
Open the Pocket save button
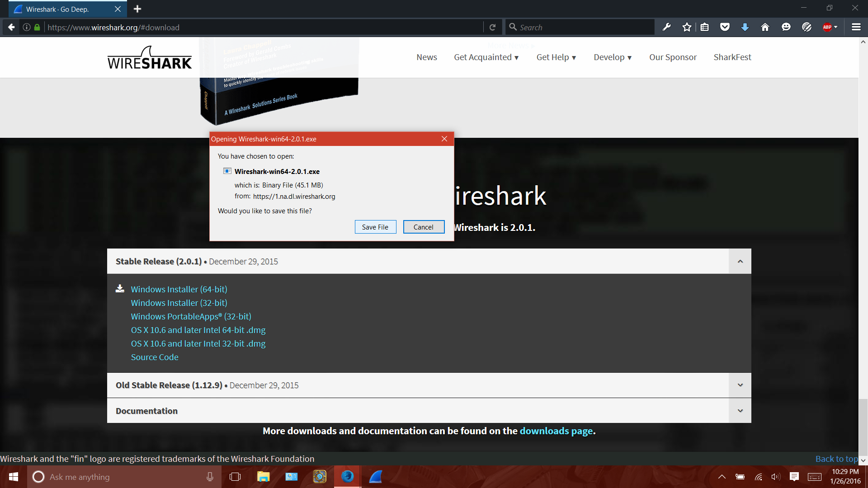coord(725,27)
